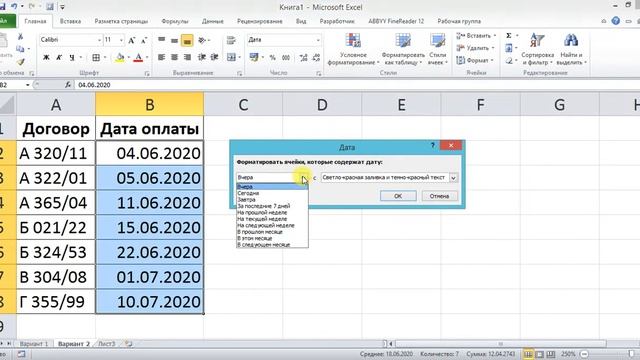Image resolution: width=640 pixels, height=360 pixels.
Task: Choose В этом месяце option
Action: tap(272, 238)
